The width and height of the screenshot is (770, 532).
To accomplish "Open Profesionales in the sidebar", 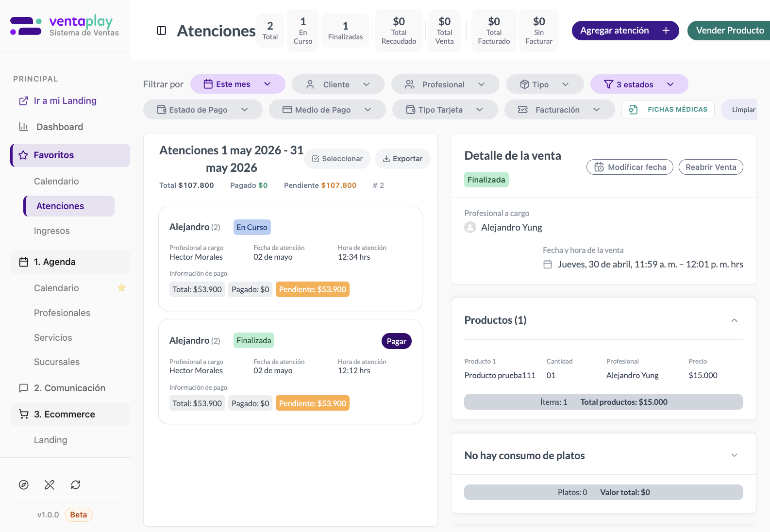I will coord(62,313).
